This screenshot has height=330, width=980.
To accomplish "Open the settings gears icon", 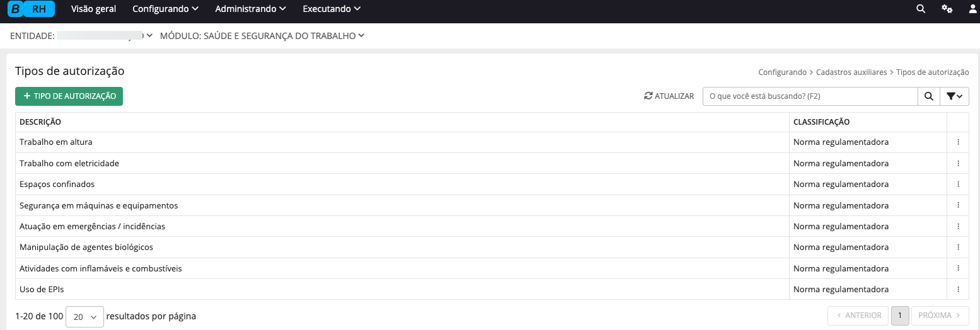I will point(947,9).
